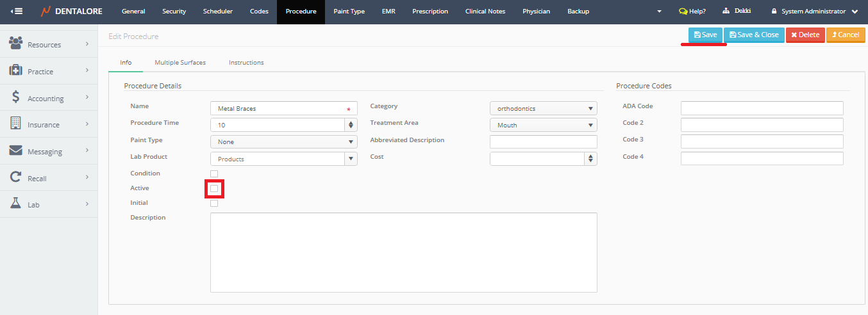Open the Paint Type dropdown
Image resolution: width=868 pixels, height=315 pixels.
[x=283, y=142]
